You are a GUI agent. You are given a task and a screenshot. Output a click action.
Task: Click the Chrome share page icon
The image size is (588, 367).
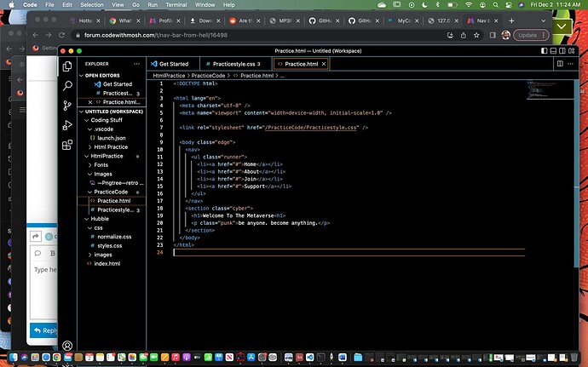coord(464,35)
